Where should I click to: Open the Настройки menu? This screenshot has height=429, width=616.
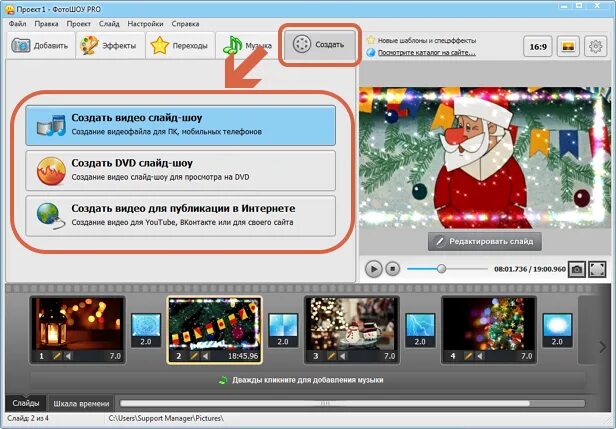coord(145,24)
